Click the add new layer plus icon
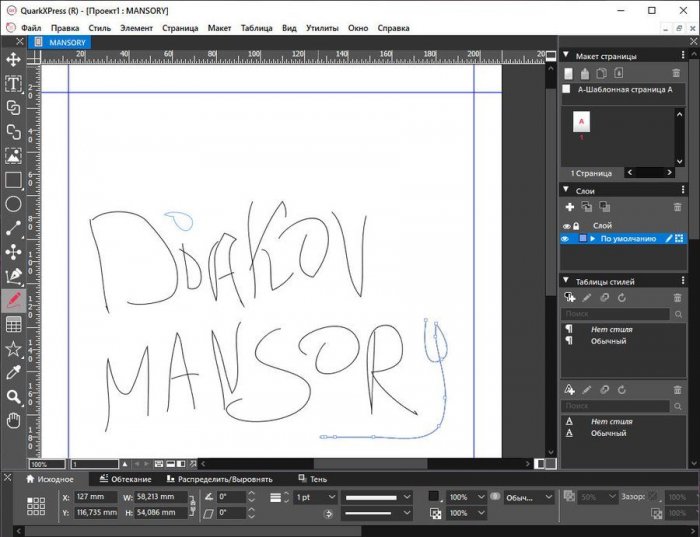The height and width of the screenshot is (537, 700). pos(570,207)
